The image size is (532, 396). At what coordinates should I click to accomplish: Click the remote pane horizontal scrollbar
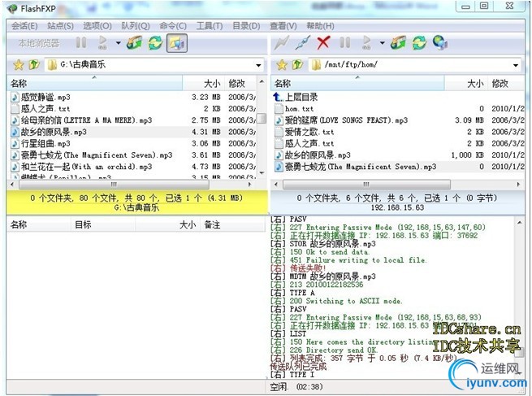point(366,185)
